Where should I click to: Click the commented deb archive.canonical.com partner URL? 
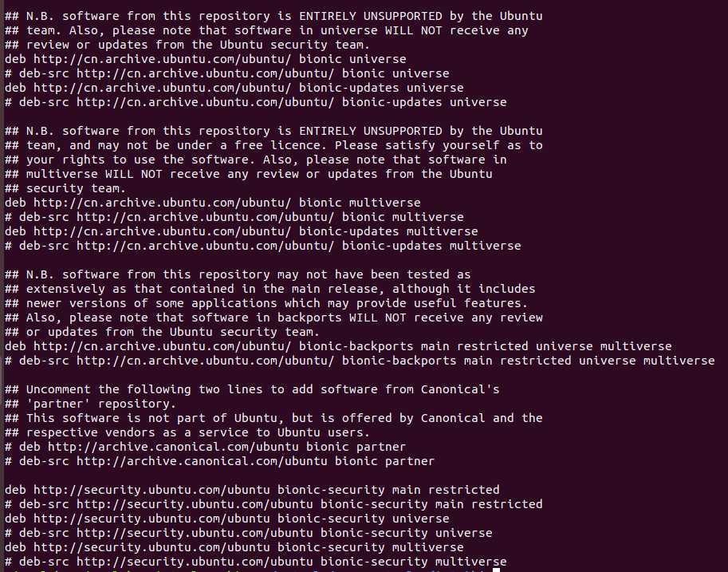[173, 447]
